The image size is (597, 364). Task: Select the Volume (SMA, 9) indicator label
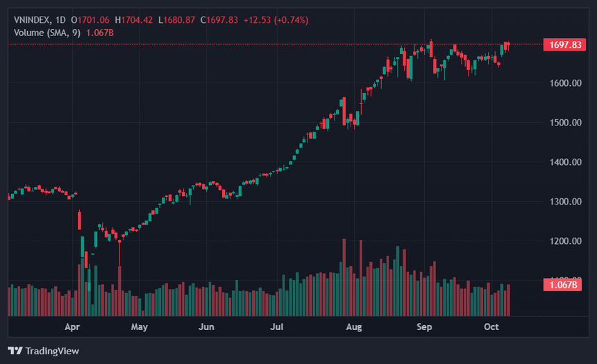(x=46, y=32)
